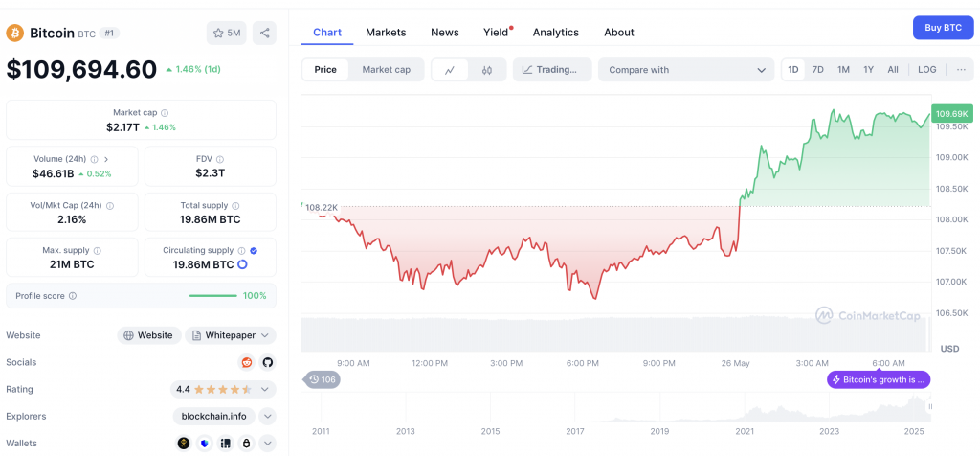Screen dimensions: 980x456
Task: Open the Markets tab
Action: coord(386,33)
